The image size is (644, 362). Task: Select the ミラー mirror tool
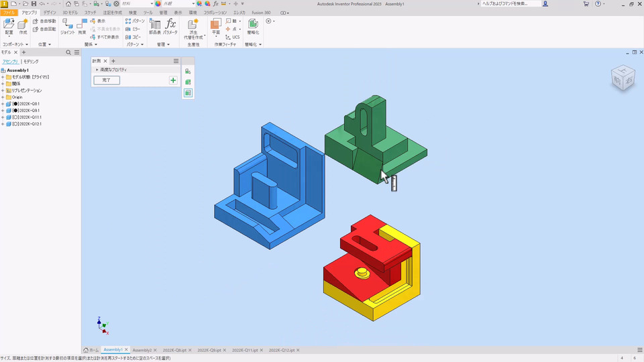[133, 29]
